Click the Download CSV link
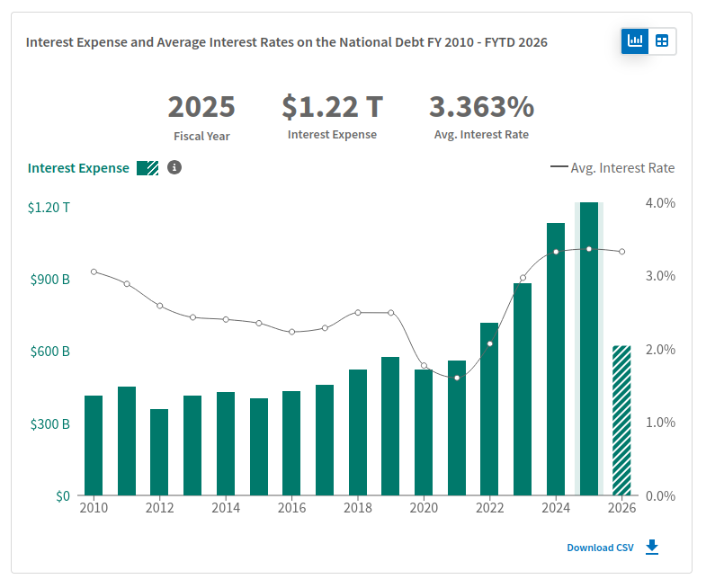The width and height of the screenshot is (715, 588). point(600,548)
